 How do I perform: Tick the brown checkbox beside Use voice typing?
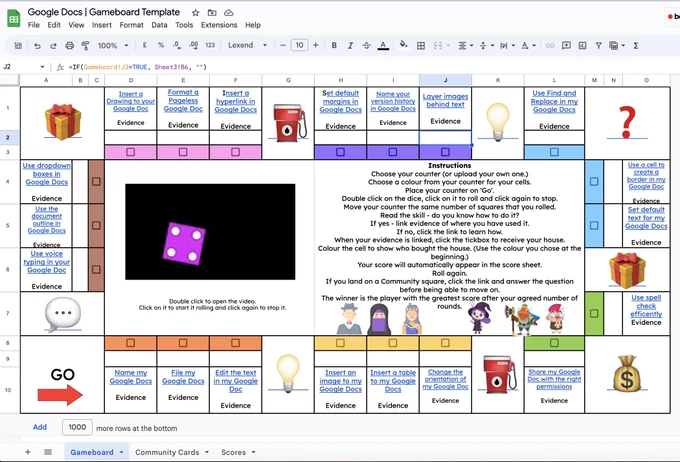point(96,269)
